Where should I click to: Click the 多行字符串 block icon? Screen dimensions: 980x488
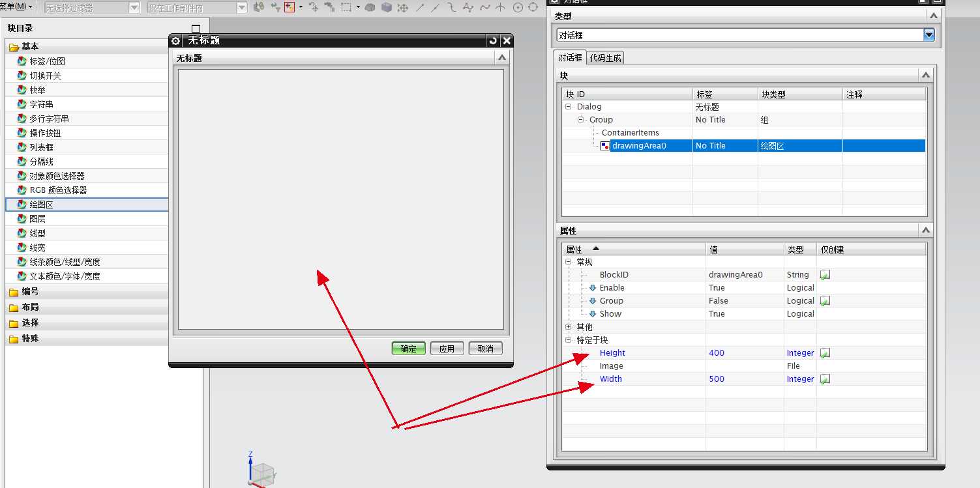(x=22, y=119)
